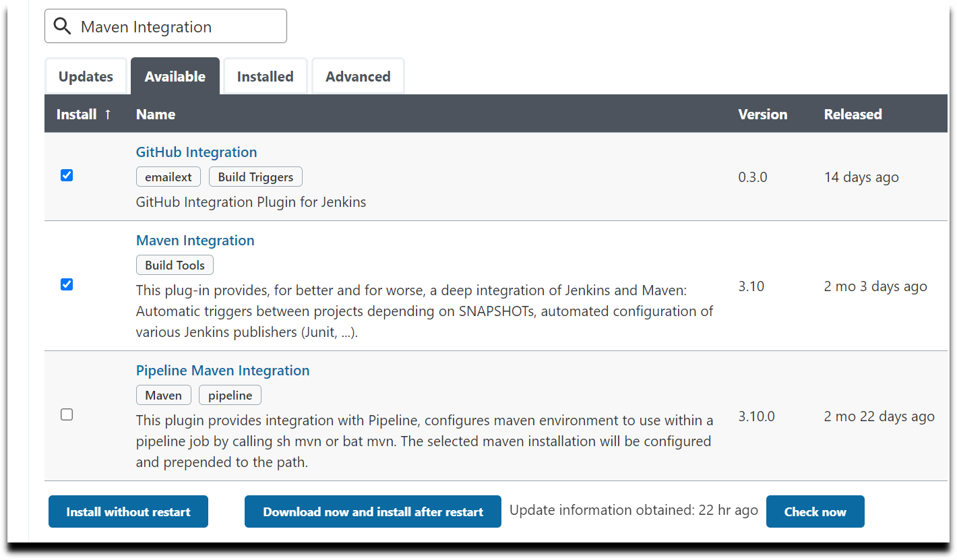Switch to the Updates tab

click(86, 76)
